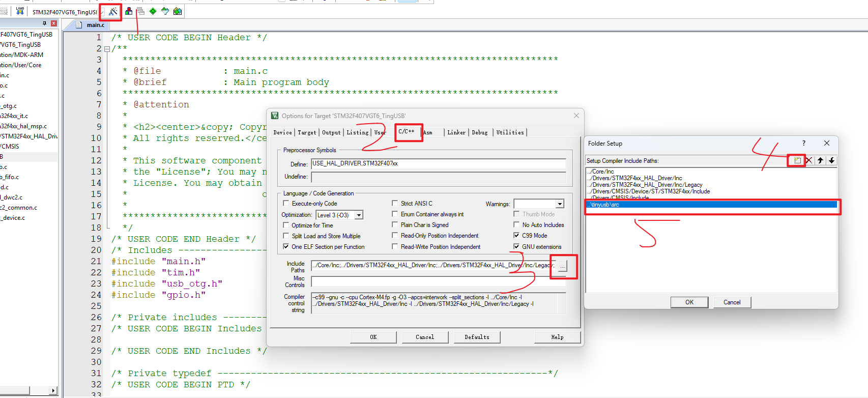Click the Defaults button

[x=477, y=337]
